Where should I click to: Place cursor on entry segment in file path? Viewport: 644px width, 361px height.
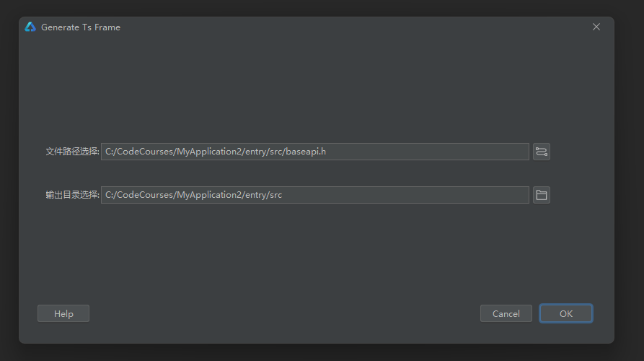[256, 152]
